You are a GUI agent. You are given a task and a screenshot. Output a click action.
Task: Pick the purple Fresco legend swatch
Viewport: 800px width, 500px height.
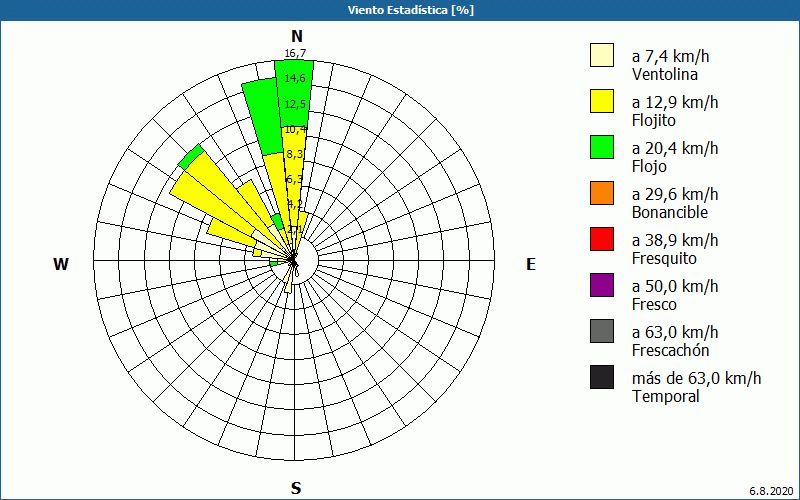pos(602,285)
